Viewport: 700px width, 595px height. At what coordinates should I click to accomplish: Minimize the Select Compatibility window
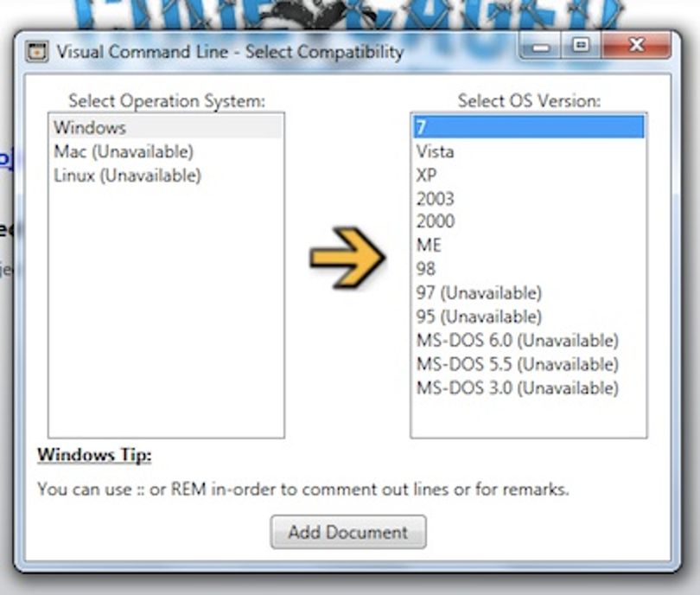click(541, 46)
